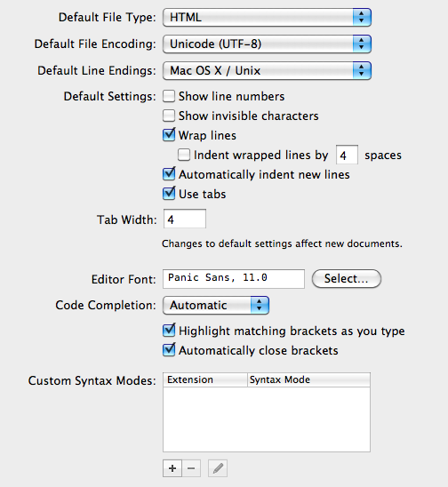
Task: Uncheck Highlight matching brackets as you type
Action: (x=169, y=331)
